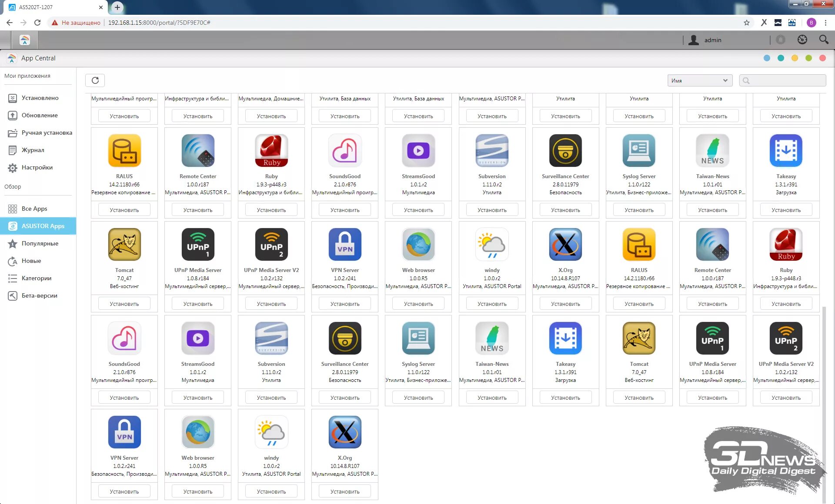Click the red circle window control
835x504 pixels.
coord(822,58)
